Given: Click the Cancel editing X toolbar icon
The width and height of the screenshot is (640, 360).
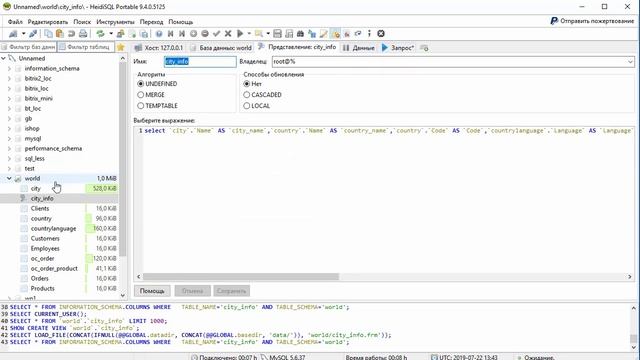Looking at the screenshot, I should [x=228, y=33].
